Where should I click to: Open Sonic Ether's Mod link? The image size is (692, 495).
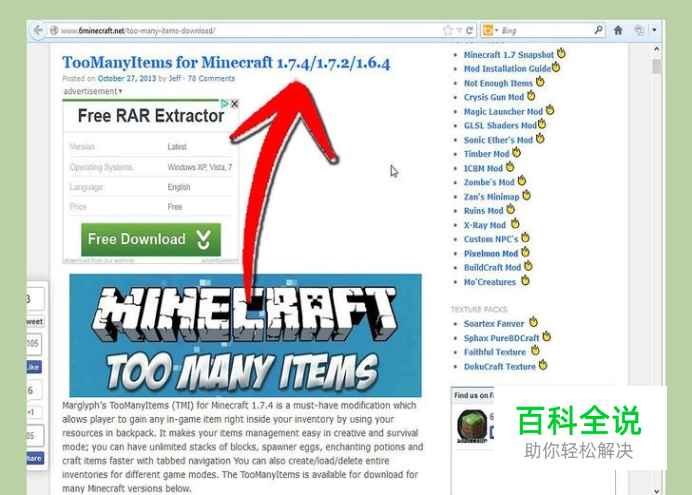point(498,140)
